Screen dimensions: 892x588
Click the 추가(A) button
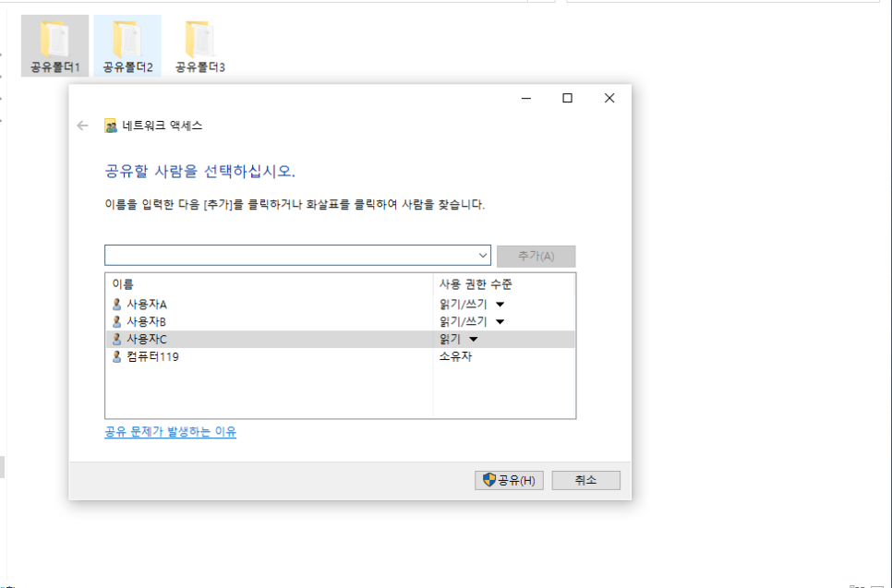click(536, 256)
